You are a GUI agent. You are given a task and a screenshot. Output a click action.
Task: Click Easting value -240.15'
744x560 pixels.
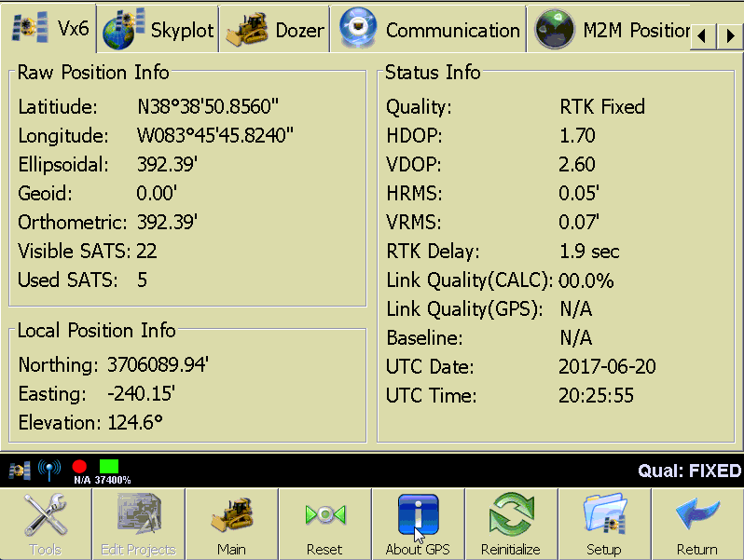point(141,393)
